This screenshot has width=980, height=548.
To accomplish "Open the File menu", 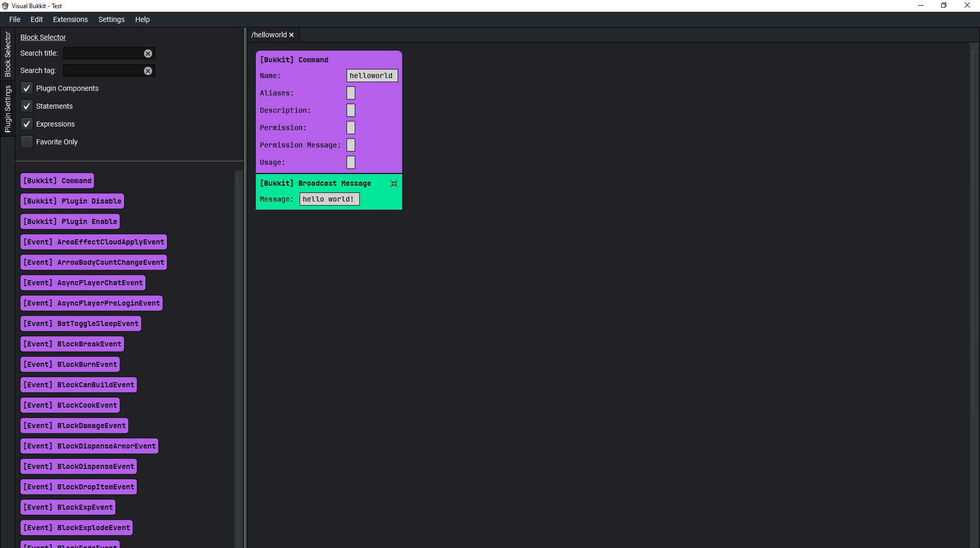I will pos(15,19).
